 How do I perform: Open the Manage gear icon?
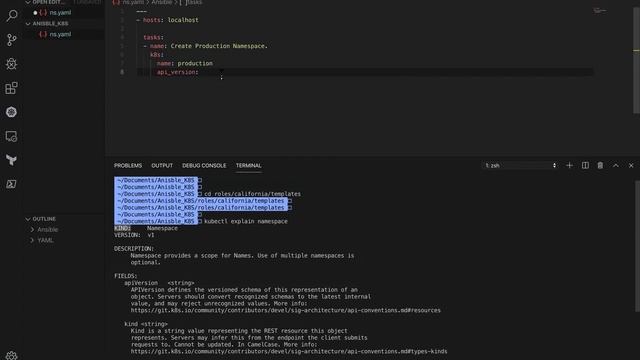11,356
